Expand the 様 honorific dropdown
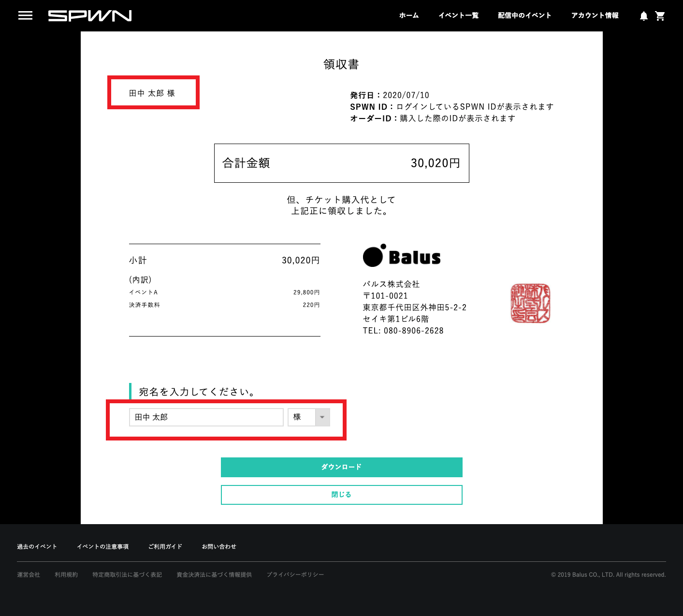 pos(309,417)
